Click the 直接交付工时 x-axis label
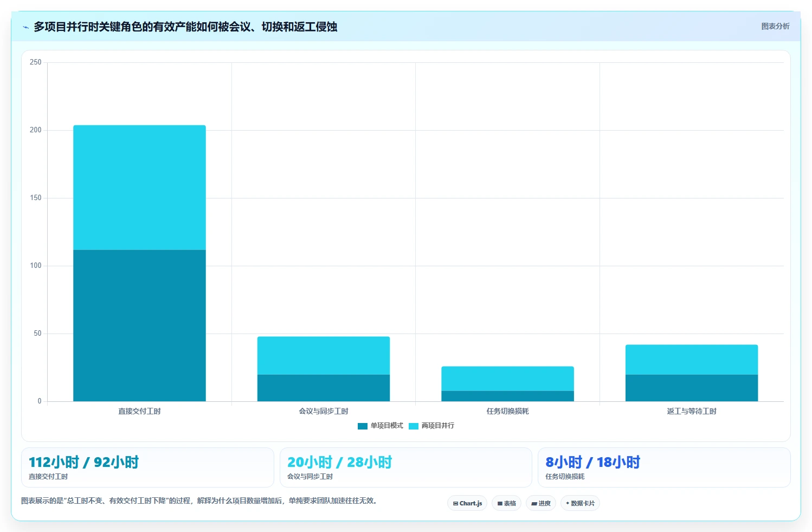 (139, 411)
